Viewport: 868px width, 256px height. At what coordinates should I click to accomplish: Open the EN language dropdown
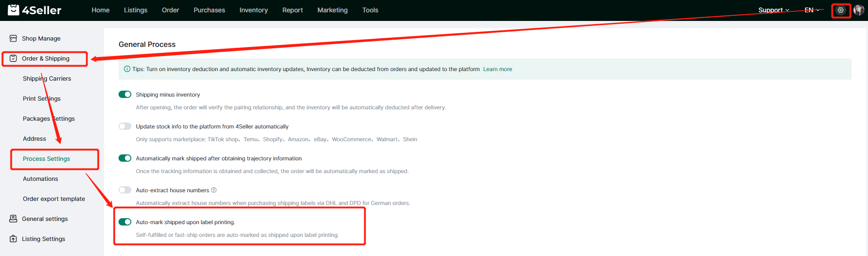[x=811, y=10]
